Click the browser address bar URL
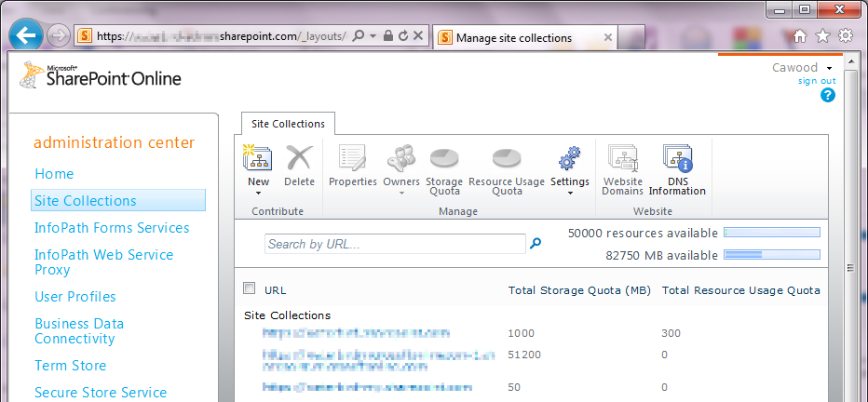This screenshot has width=868, height=402. point(222,36)
